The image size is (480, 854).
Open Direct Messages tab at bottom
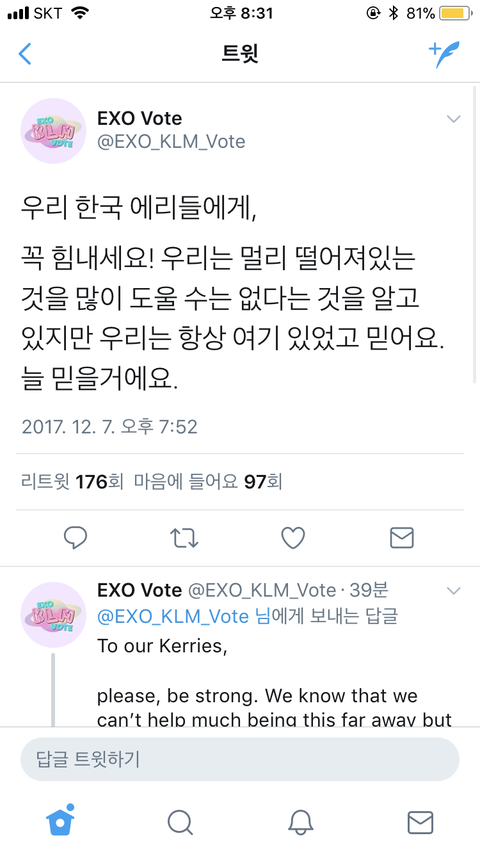[421, 822]
